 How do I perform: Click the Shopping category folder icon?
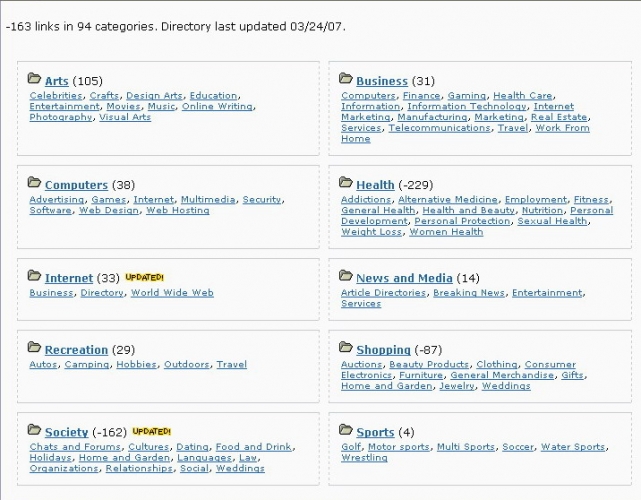click(x=346, y=348)
